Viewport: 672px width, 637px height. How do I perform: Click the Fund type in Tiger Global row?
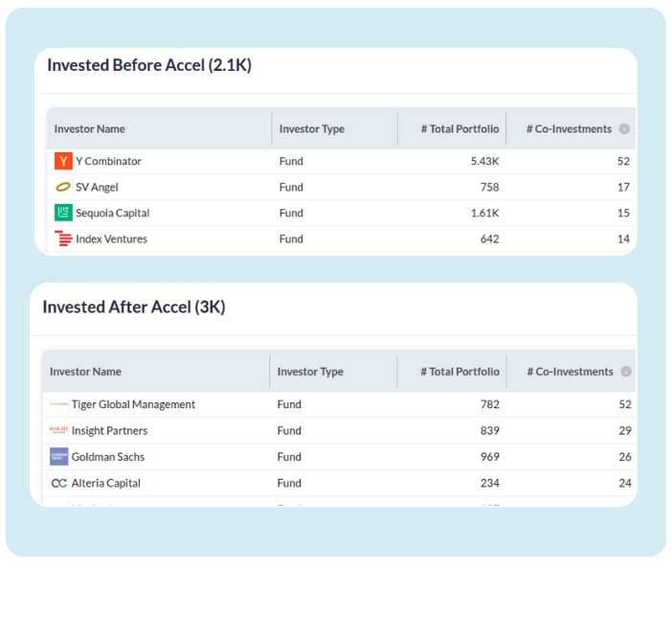289,404
